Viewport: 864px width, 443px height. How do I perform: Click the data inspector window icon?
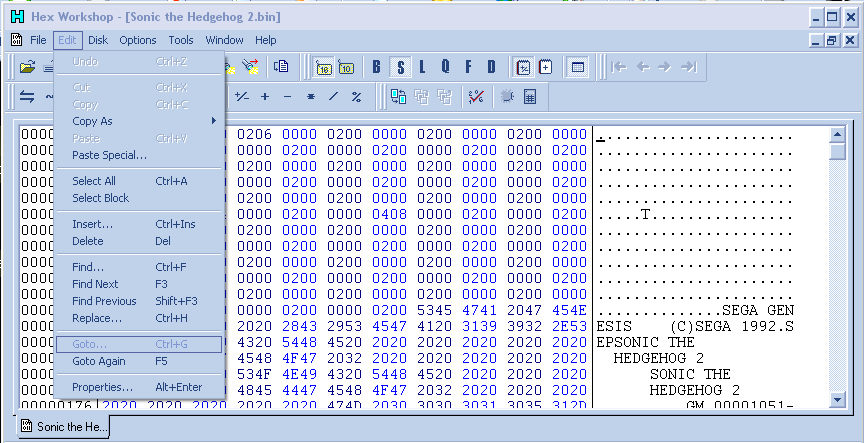pos(577,67)
